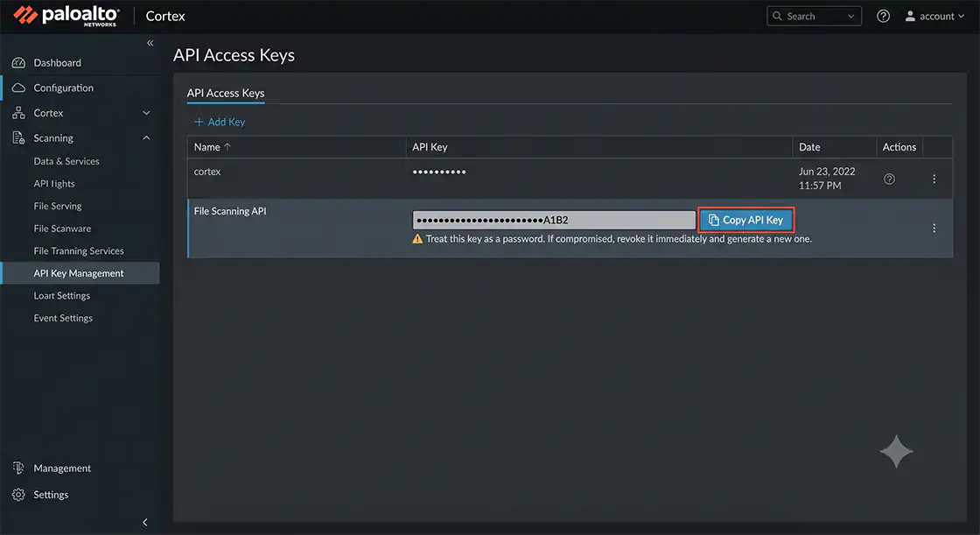Open three-dot menu for cortex row
Screen dimensions: 980x535
[934, 179]
